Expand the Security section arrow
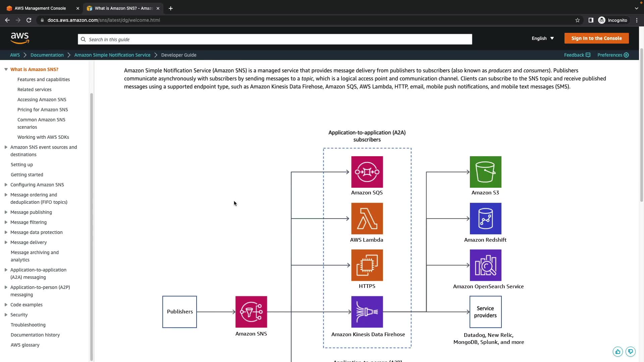This screenshot has height=362, width=644. tap(6, 315)
